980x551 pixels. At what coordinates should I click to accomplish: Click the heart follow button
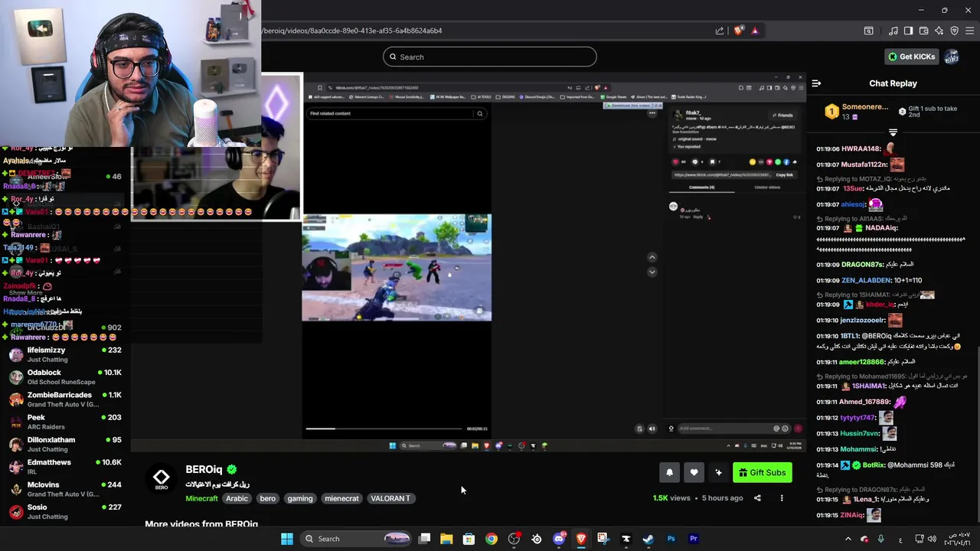[x=694, y=473]
